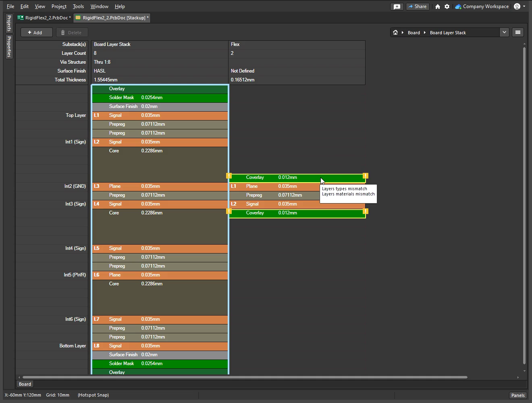Open the hamburger menu beside the breadcrumb
This screenshot has width=532, height=403.
[518, 32]
